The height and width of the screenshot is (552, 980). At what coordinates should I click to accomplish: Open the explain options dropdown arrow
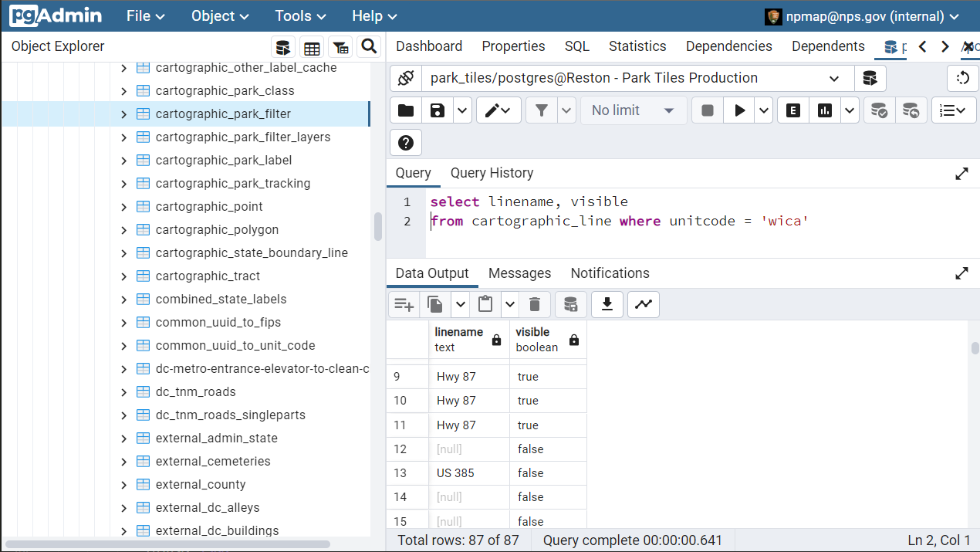pyautogui.click(x=850, y=110)
